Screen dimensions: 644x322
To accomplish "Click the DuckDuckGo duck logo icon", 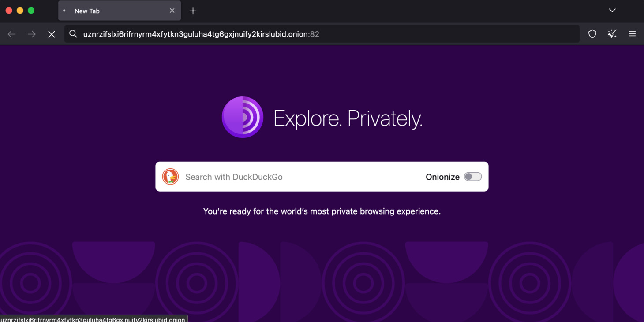I will [170, 177].
